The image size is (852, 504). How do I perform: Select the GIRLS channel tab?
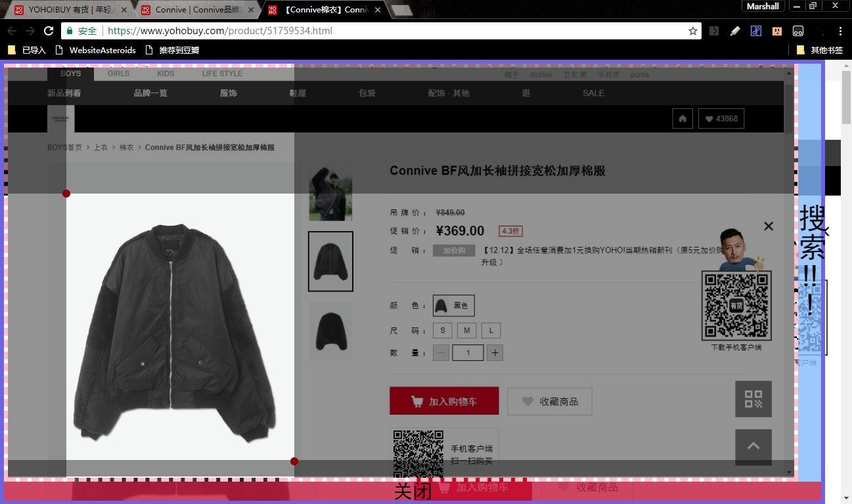[x=118, y=73]
